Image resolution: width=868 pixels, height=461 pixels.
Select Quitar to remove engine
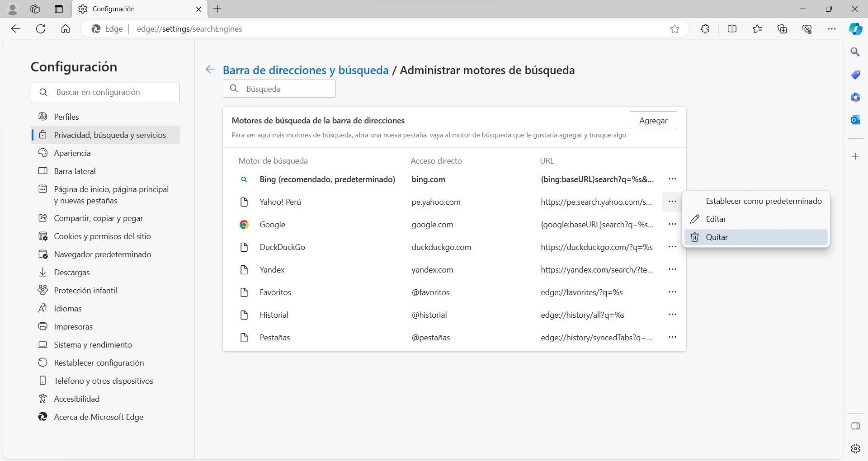(756, 237)
